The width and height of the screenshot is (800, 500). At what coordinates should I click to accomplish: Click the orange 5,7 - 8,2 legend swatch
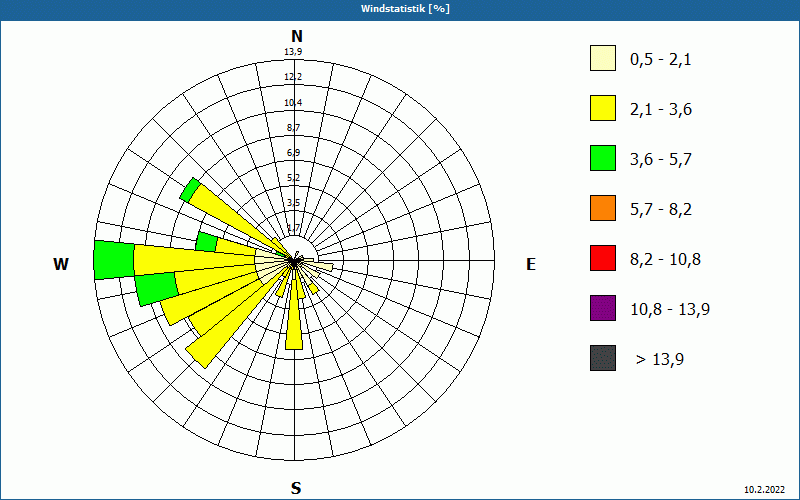(x=603, y=208)
